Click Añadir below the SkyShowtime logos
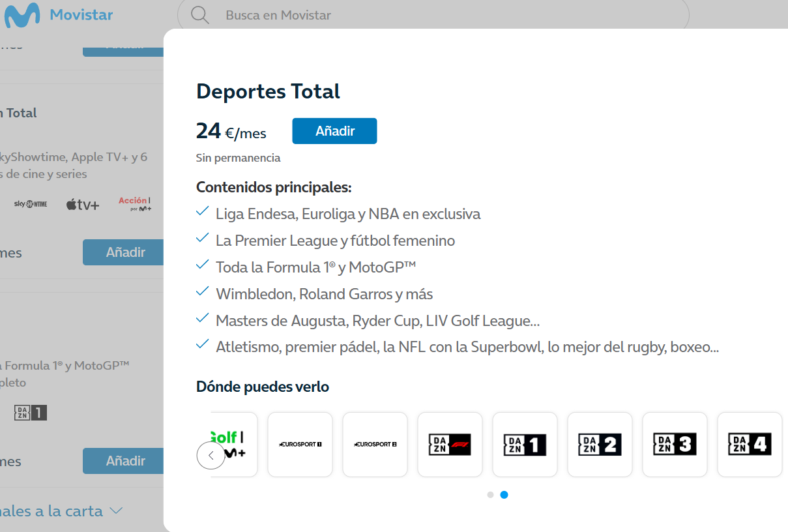 pyautogui.click(x=123, y=252)
